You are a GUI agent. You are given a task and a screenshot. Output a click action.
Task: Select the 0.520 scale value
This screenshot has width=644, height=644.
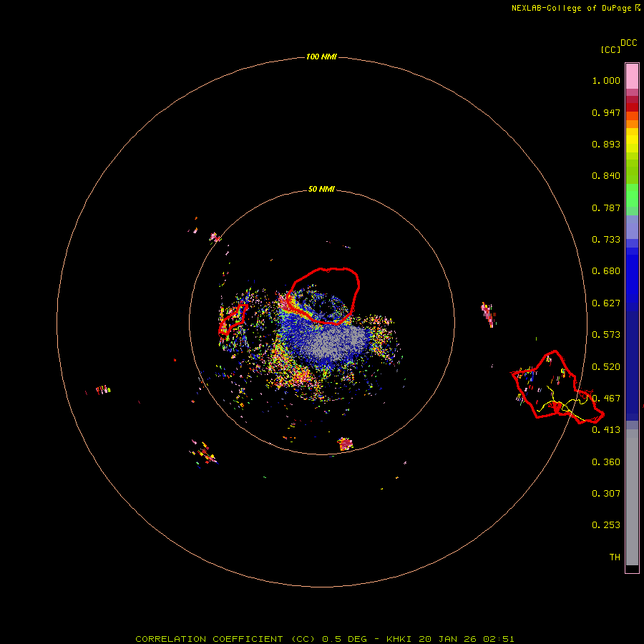click(606, 367)
